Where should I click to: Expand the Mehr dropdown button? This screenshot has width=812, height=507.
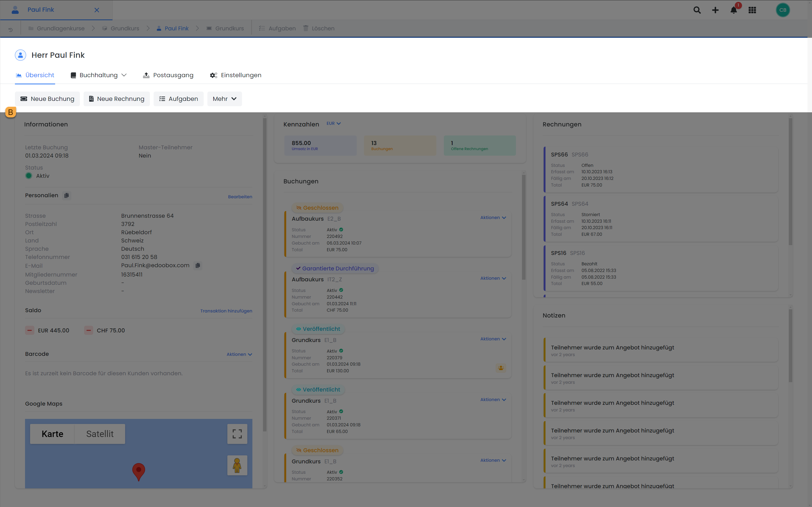[x=224, y=99]
